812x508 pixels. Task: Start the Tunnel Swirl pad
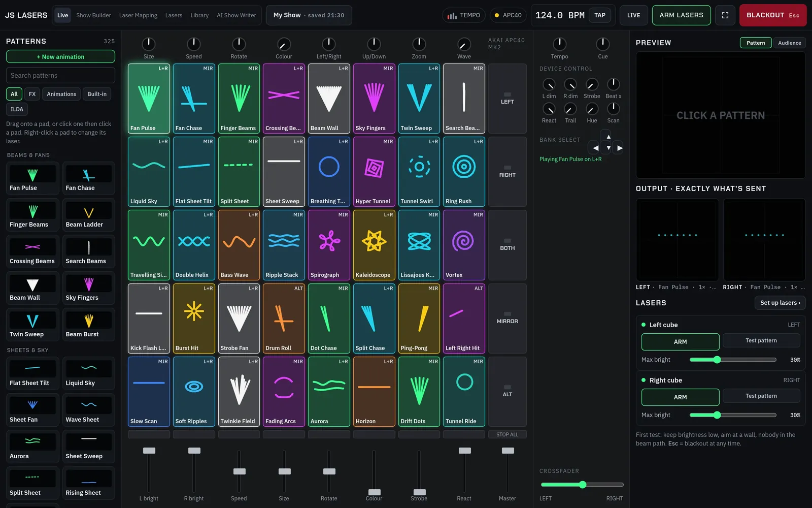[x=419, y=172]
